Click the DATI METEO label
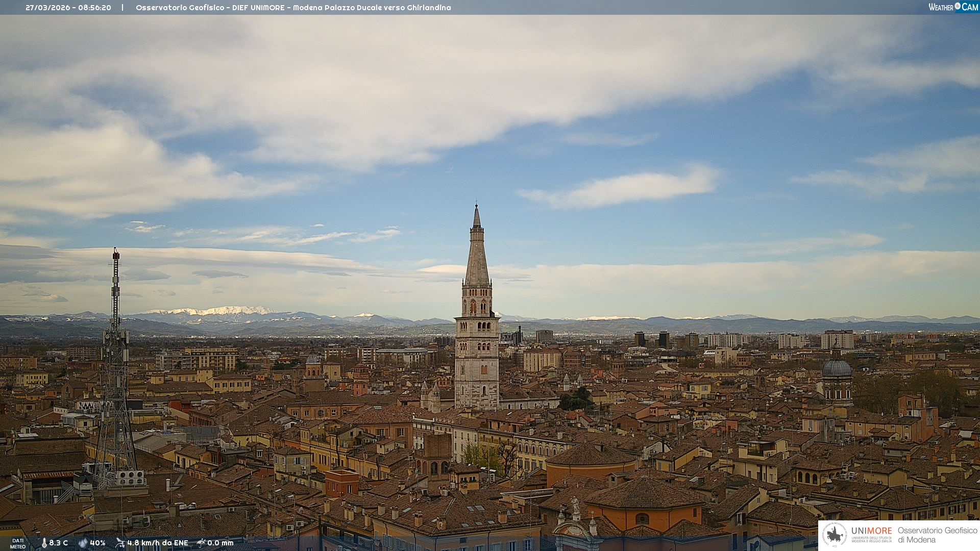This screenshot has width=980, height=551. pyautogui.click(x=18, y=543)
